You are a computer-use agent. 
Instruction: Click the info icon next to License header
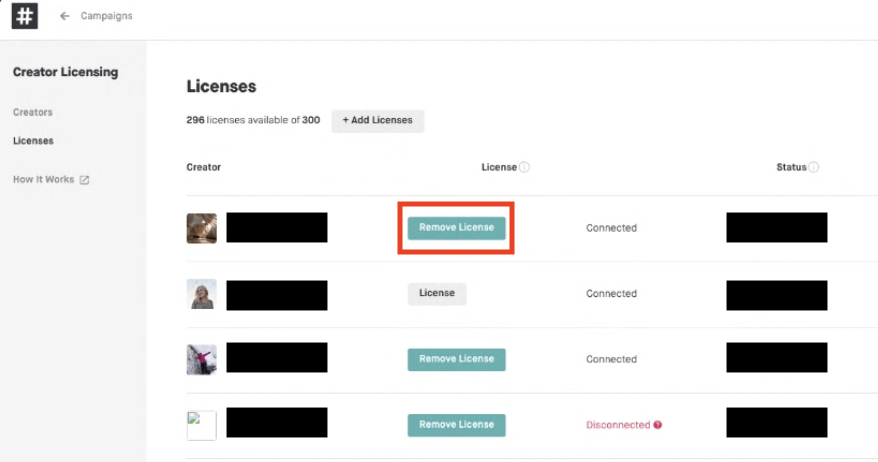(x=524, y=167)
